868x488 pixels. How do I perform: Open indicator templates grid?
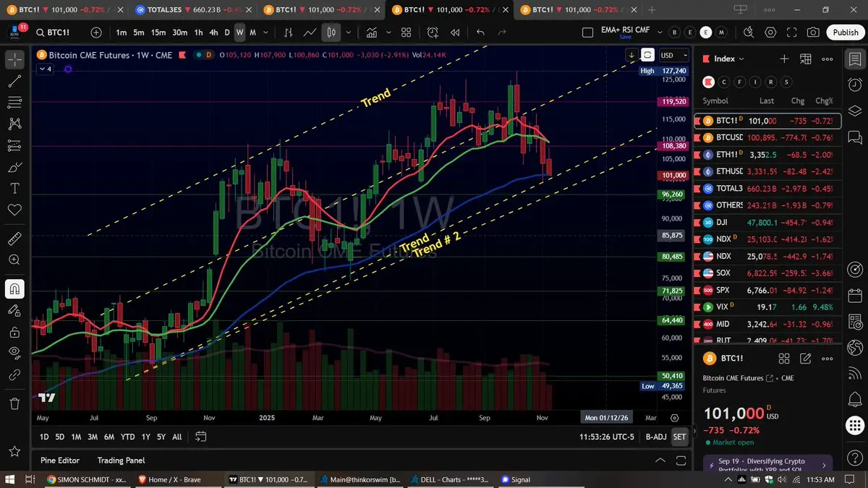coord(407,33)
